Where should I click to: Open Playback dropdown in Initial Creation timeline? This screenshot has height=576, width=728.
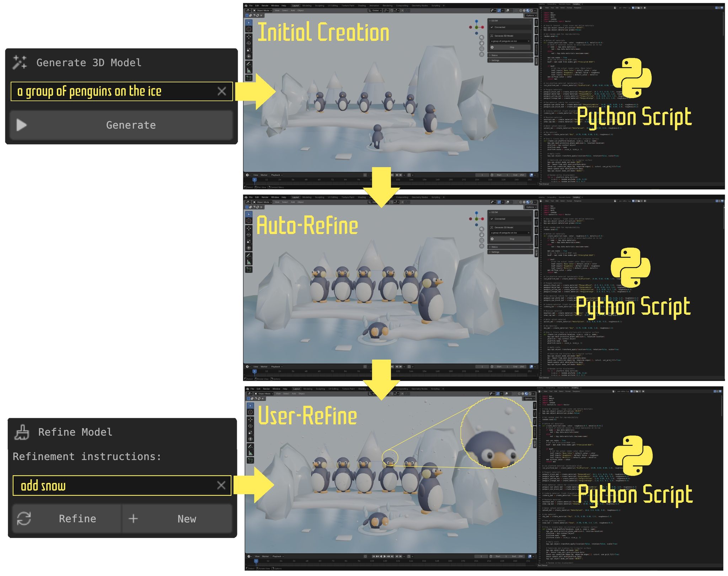click(277, 175)
